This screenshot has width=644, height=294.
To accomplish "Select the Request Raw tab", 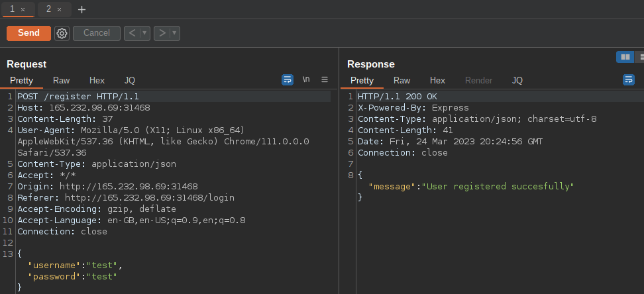I will pyautogui.click(x=61, y=81).
